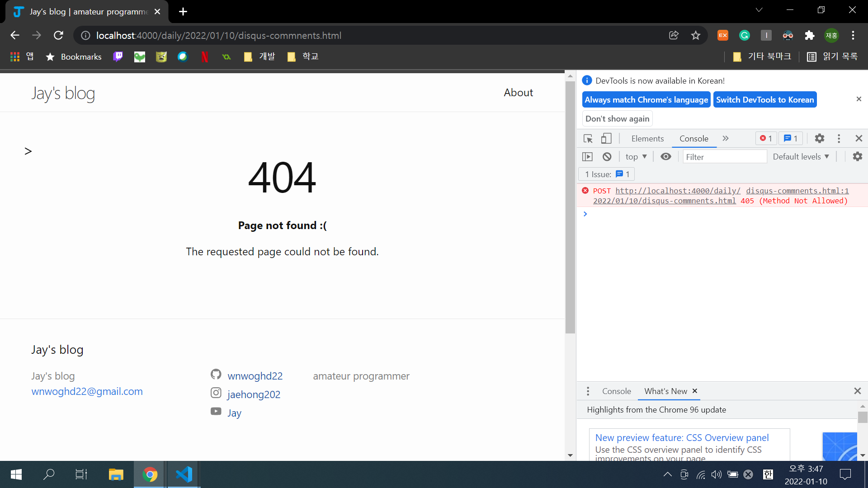Screen dimensions: 868x488
Task: Open jaehong202 Instagram link
Action: point(254,394)
